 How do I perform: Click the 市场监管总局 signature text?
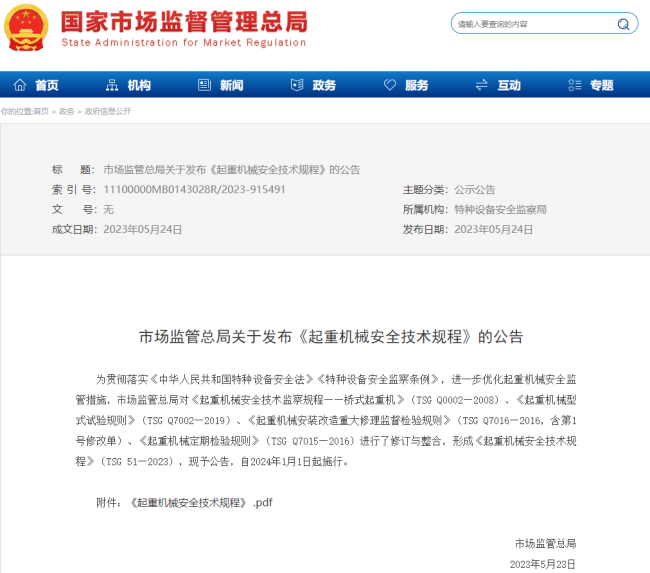tap(546, 544)
